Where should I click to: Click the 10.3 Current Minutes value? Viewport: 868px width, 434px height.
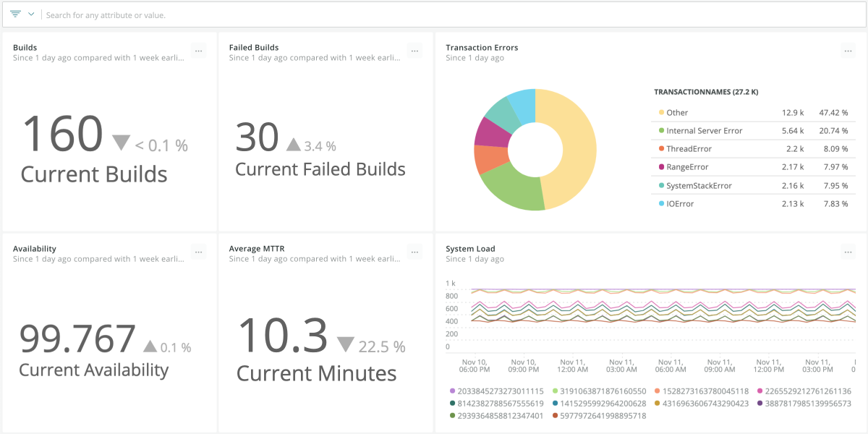tap(282, 336)
